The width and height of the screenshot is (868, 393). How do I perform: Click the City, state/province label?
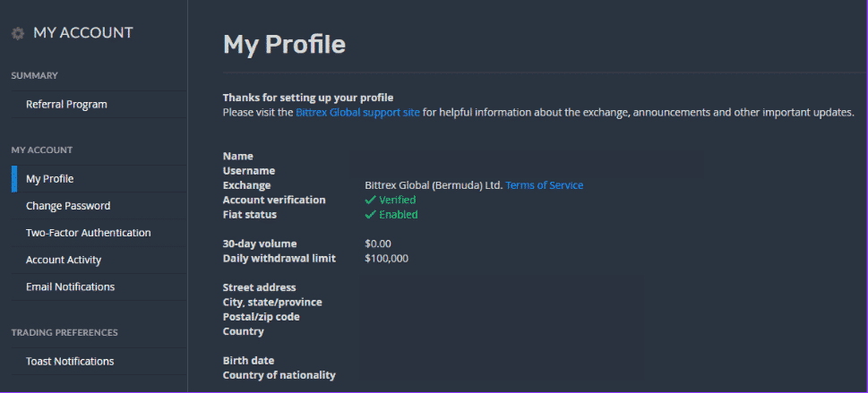[272, 303]
